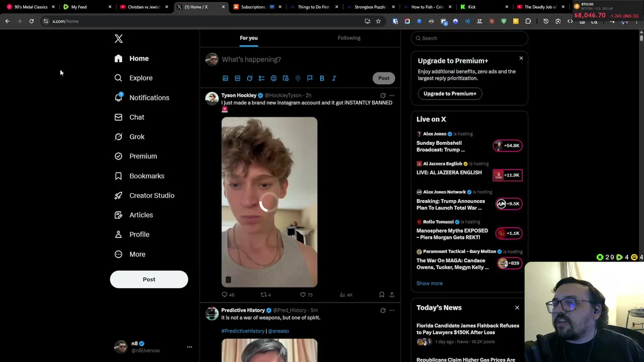Screen dimensions: 644x362
Task: Reply to Tyson Hockley's post
Action: [x=228, y=295]
